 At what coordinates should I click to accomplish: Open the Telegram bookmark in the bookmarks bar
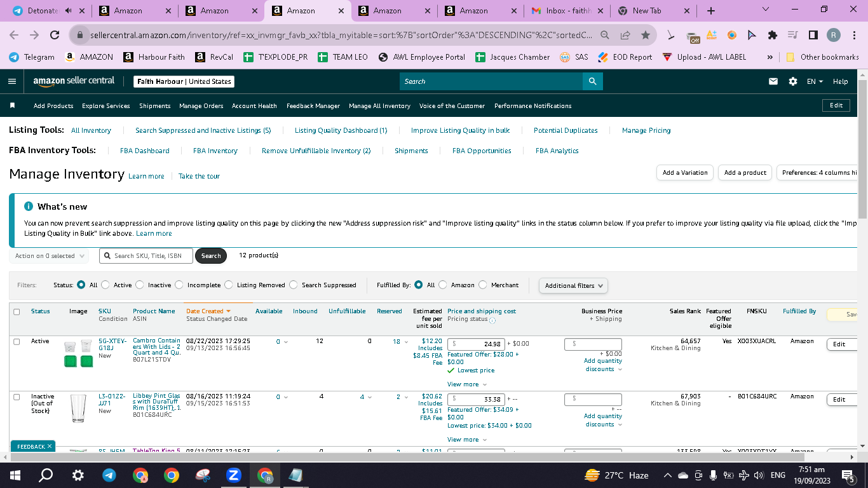click(32, 57)
